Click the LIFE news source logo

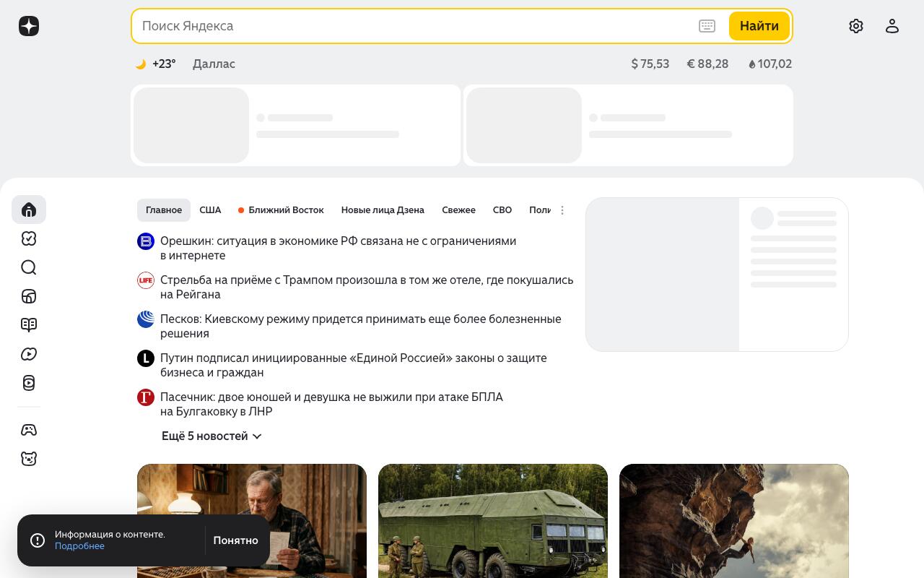click(x=146, y=280)
